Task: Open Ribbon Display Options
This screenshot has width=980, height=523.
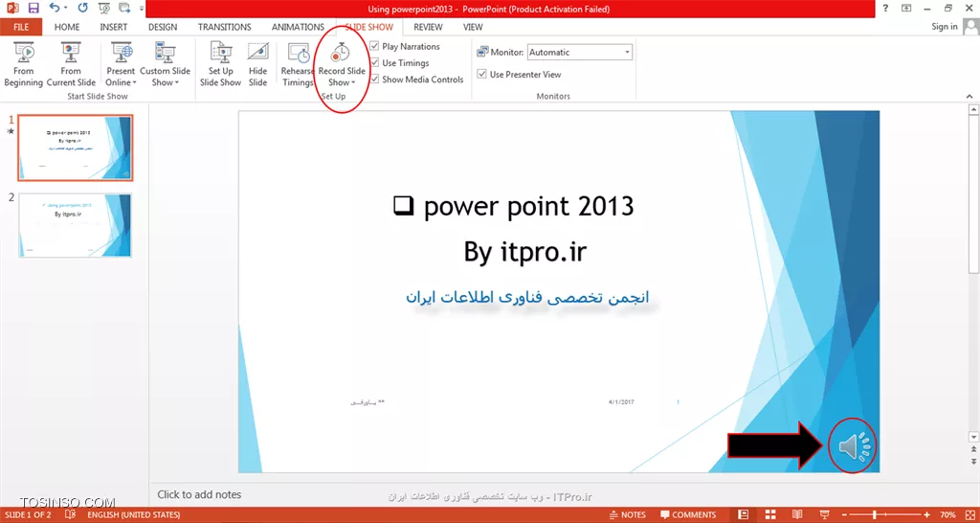Action: pyautogui.click(x=906, y=8)
